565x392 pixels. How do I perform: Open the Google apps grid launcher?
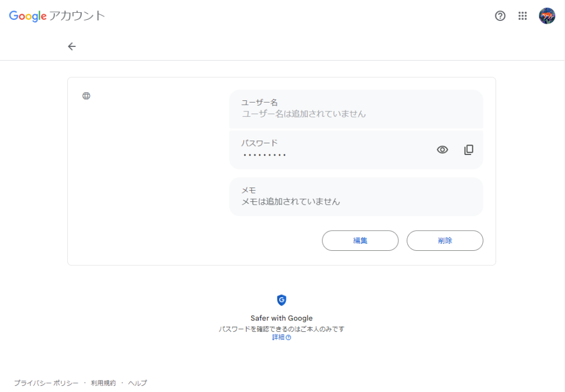523,16
